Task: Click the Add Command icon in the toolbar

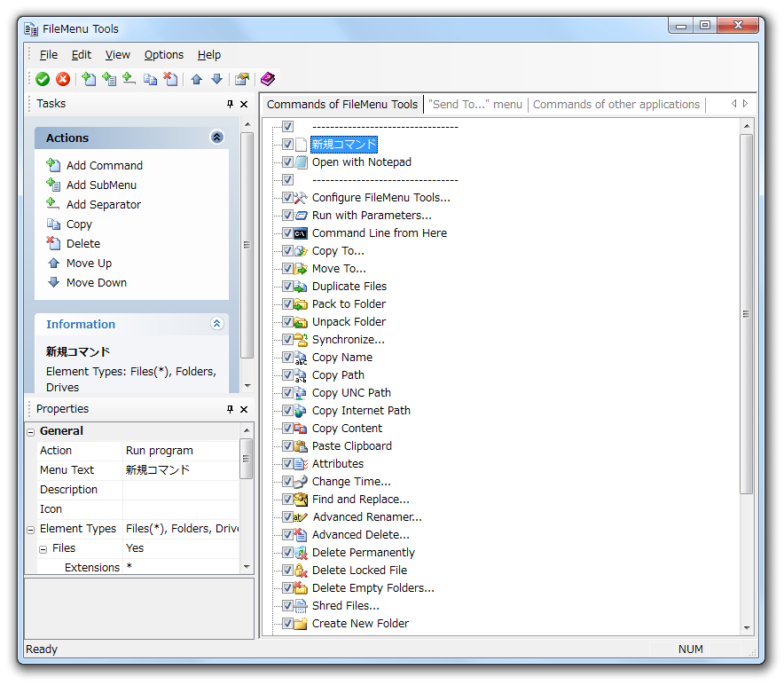Action: [x=89, y=79]
